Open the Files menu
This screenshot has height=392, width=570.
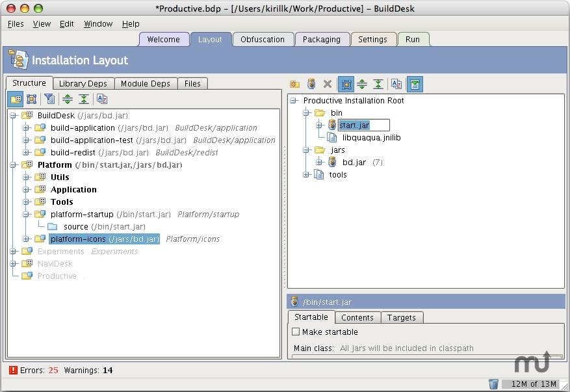tap(16, 24)
